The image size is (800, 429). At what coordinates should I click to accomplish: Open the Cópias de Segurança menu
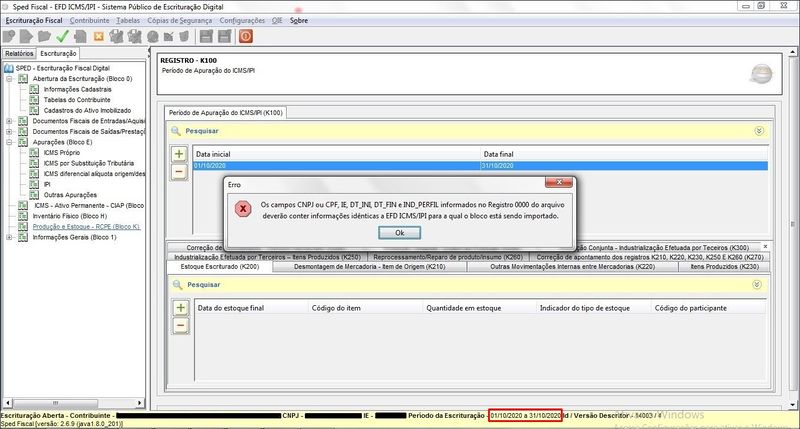(180, 20)
